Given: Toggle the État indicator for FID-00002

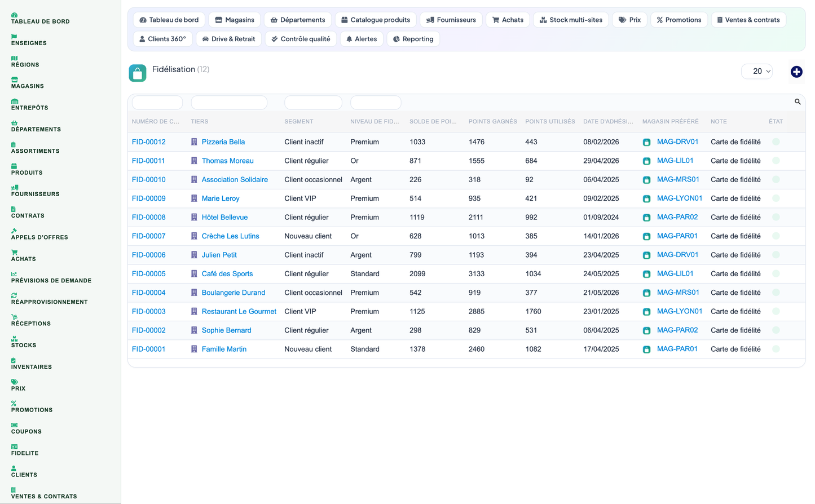Looking at the screenshot, I should [x=776, y=330].
